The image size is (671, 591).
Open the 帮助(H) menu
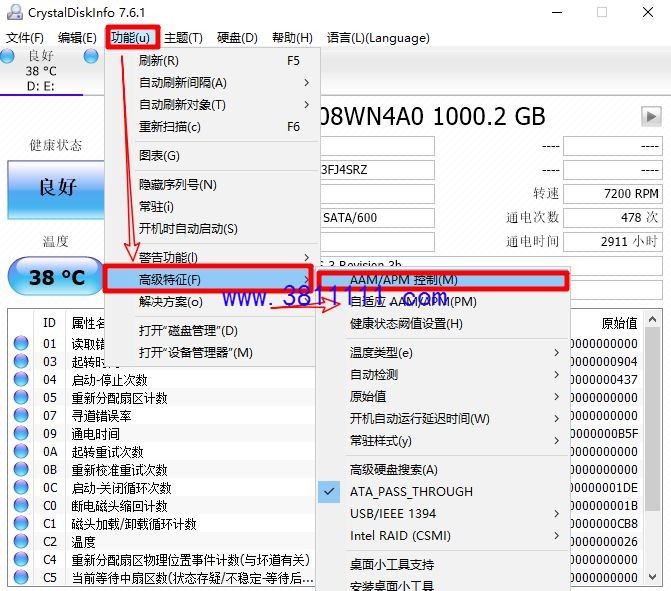[x=292, y=38]
